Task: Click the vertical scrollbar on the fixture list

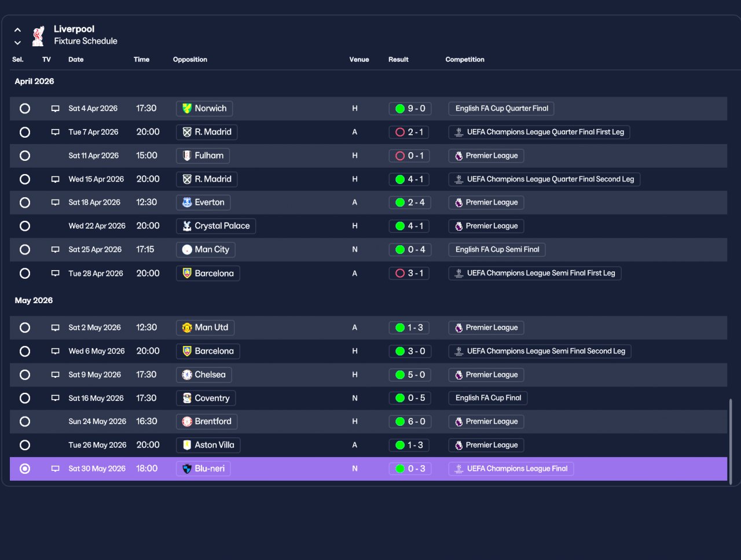Action: (731, 441)
